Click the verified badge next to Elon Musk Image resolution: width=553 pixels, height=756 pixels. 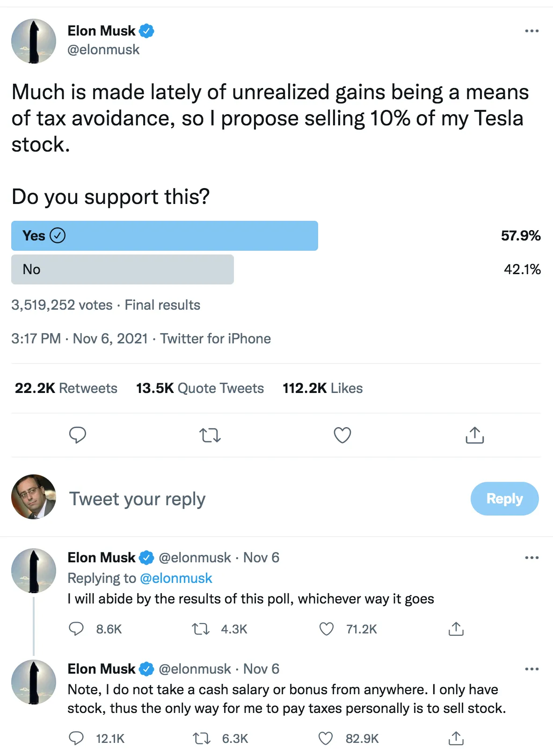coord(146,30)
